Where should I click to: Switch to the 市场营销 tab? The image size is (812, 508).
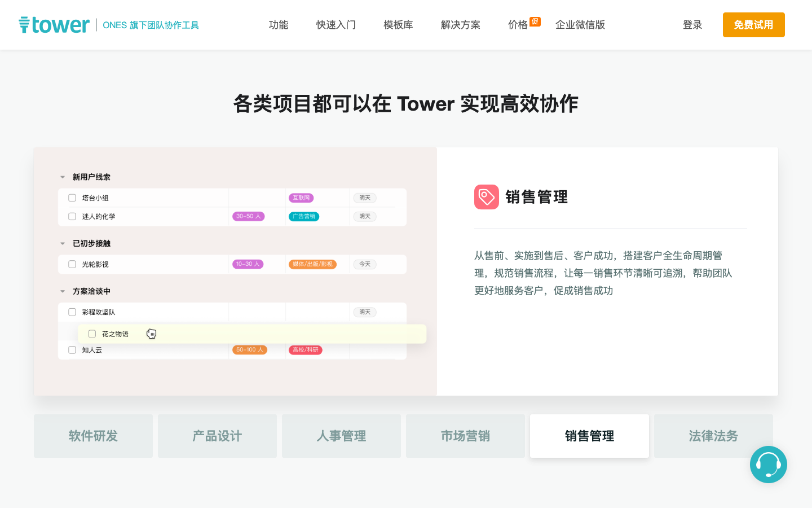point(465,436)
